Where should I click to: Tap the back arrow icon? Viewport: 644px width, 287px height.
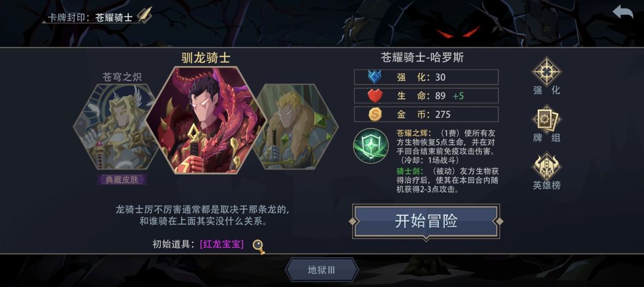coord(623,13)
